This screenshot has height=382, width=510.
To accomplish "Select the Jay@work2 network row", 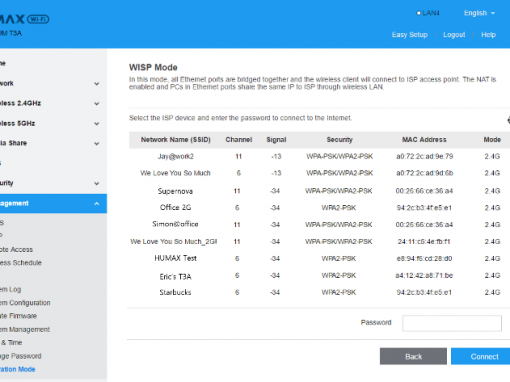I will point(319,156).
